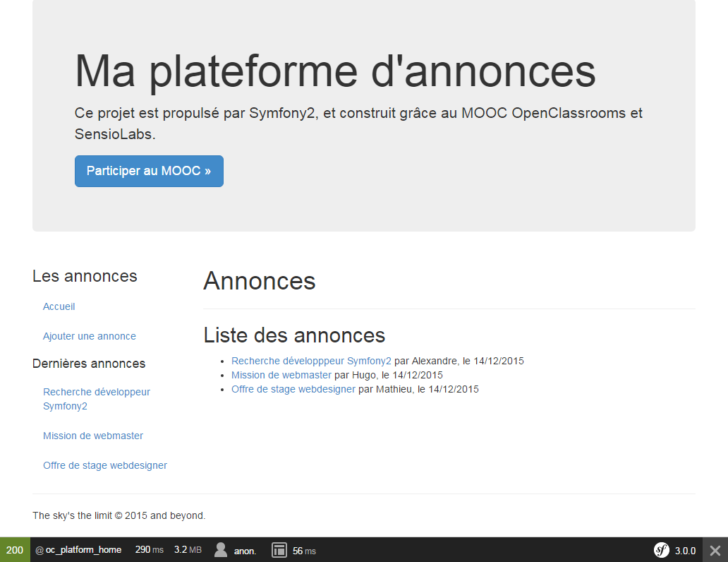
Task: Click the Symfony2 project description paragraph
Action: pos(358,123)
